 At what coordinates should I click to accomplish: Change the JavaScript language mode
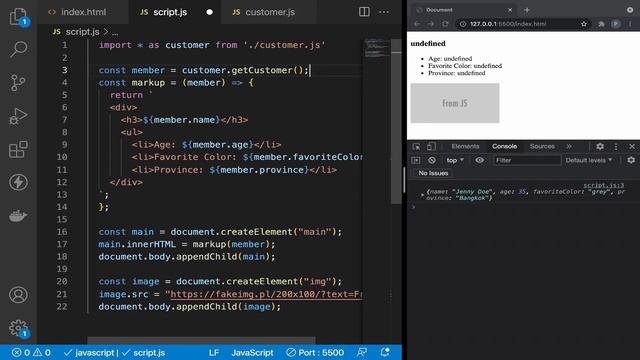pyautogui.click(x=252, y=352)
